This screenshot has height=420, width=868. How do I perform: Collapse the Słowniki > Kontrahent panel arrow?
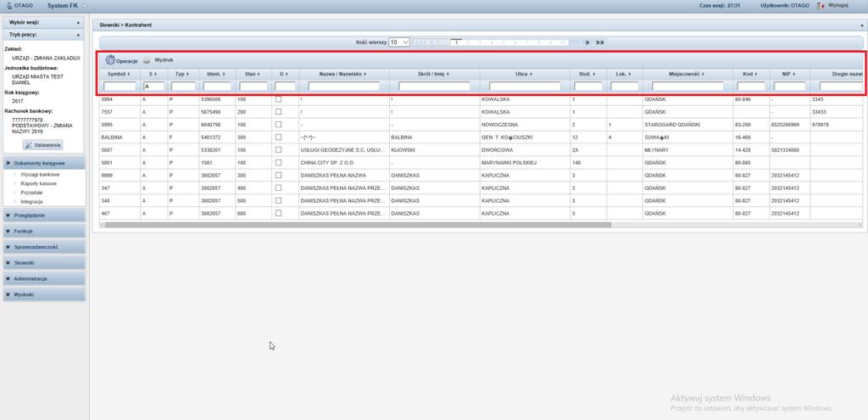(862, 25)
